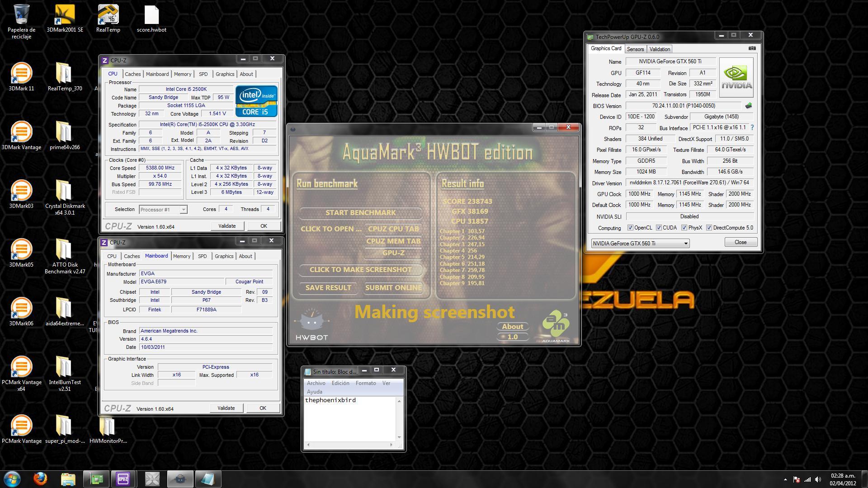Click the GPU-Z BIOS save chip icon
The image size is (868, 488).
[x=749, y=106]
